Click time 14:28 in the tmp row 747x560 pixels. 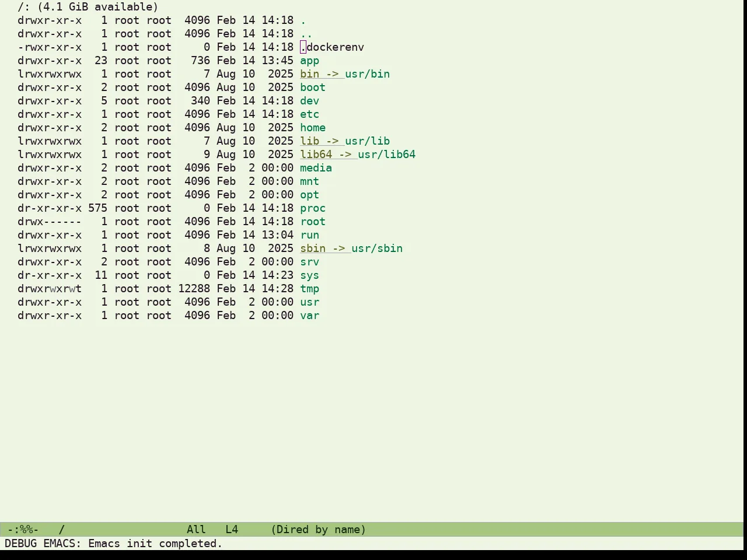coord(277,289)
